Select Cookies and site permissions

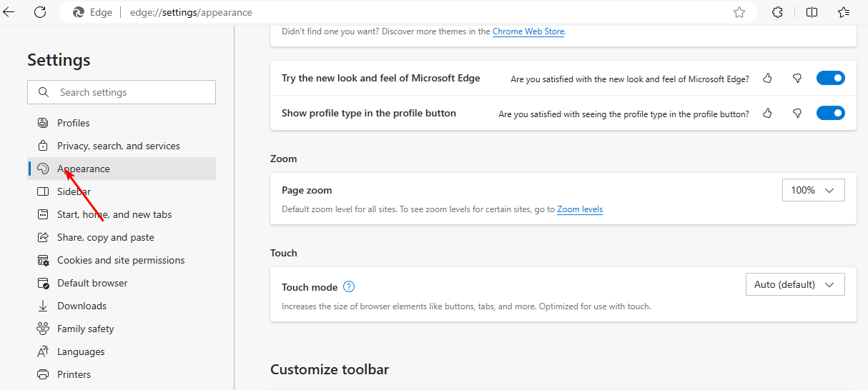click(x=122, y=260)
